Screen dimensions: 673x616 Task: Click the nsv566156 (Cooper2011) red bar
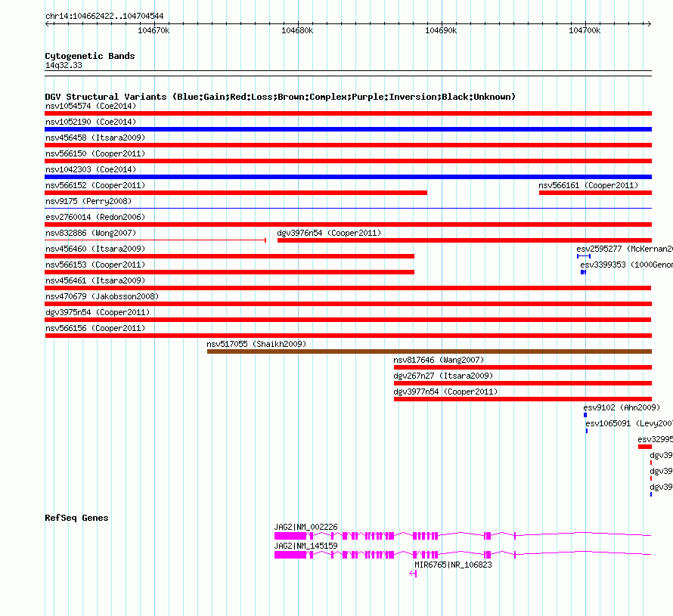(x=348, y=336)
